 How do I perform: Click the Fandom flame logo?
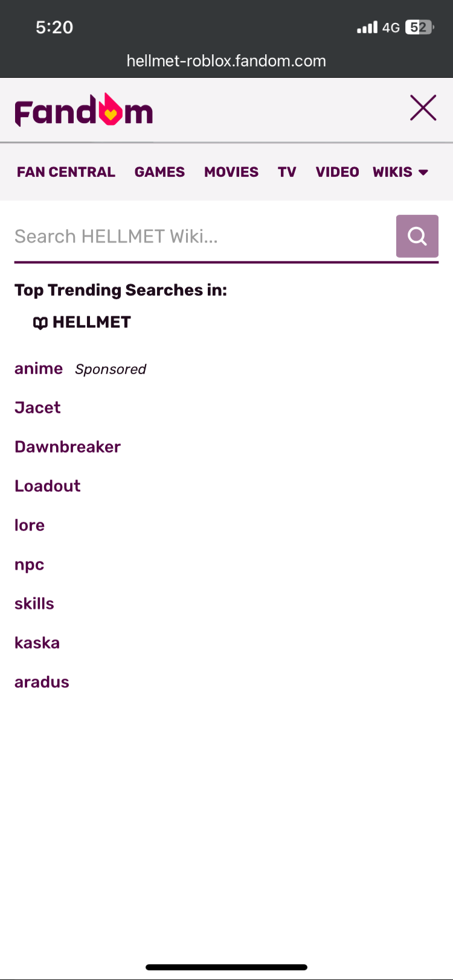(84, 110)
